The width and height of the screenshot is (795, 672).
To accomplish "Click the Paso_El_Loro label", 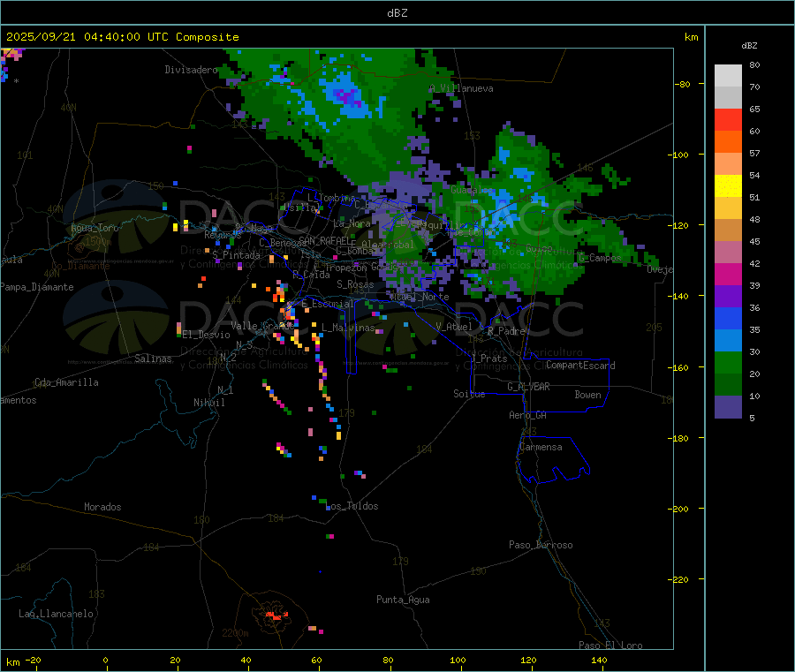I will pyautogui.click(x=610, y=646).
